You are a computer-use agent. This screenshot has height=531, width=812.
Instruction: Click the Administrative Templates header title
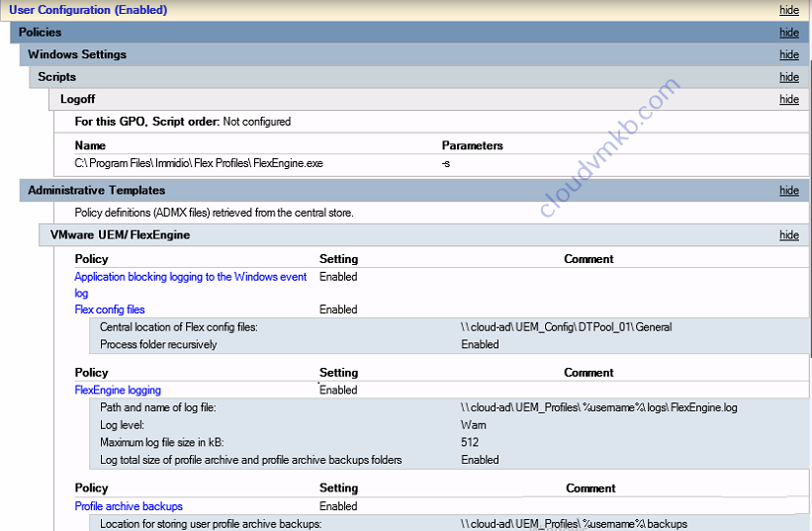point(96,191)
